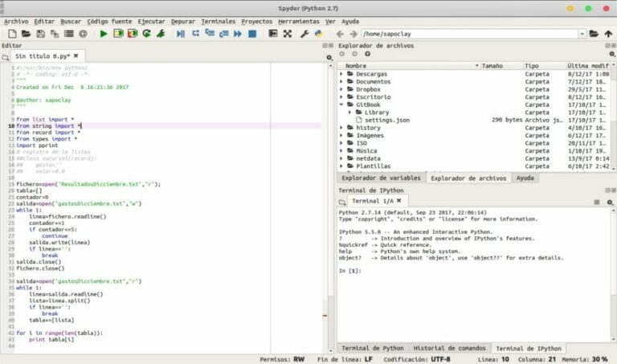617x364 pixels.
Task: Switch to Explorador de variables tab
Action: point(381,178)
